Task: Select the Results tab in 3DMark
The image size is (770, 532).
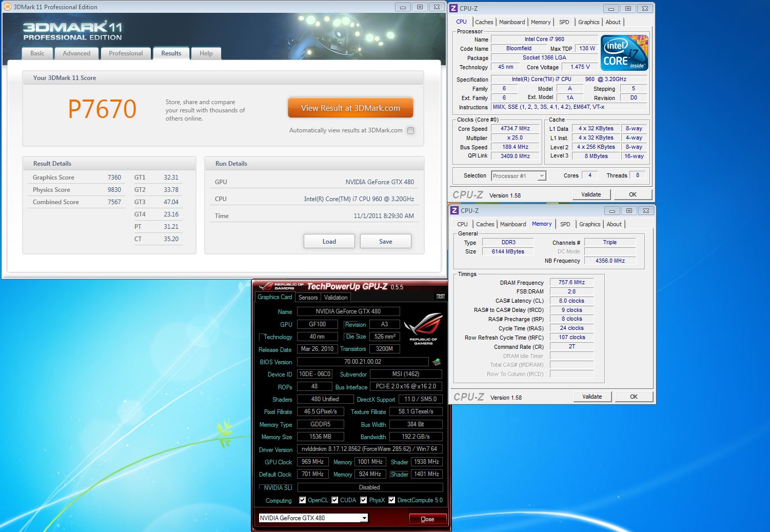Action: [x=171, y=53]
